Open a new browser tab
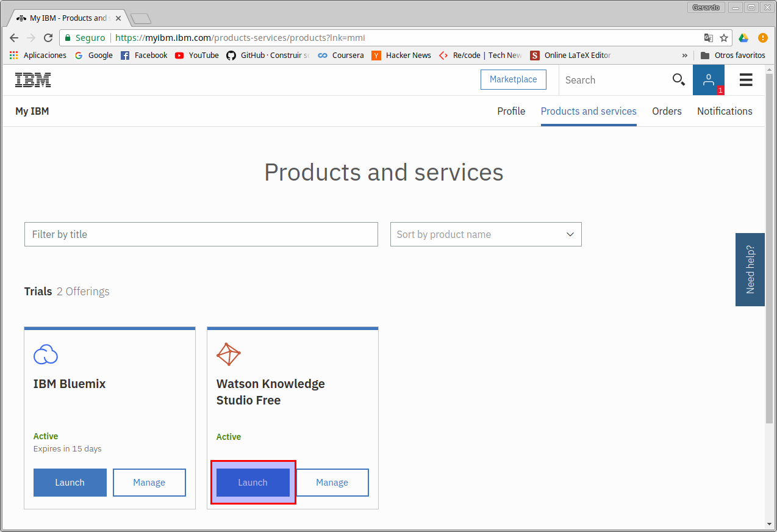 coord(141,18)
